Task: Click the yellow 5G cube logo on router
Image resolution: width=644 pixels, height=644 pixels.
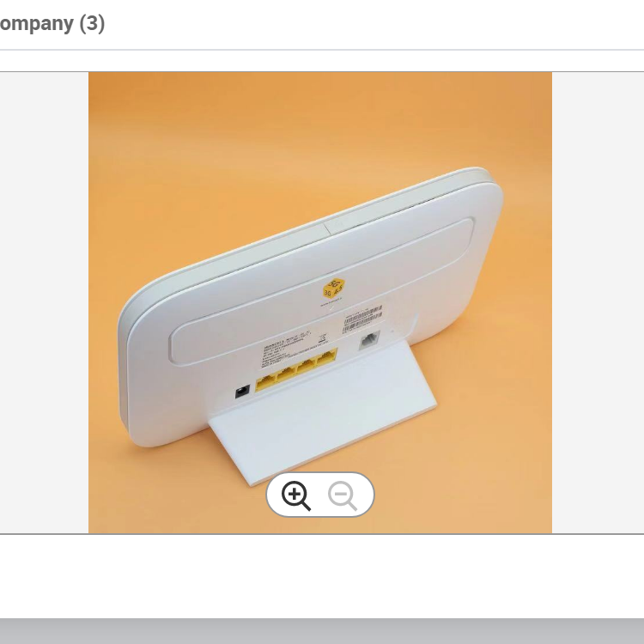Action: [333, 289]
